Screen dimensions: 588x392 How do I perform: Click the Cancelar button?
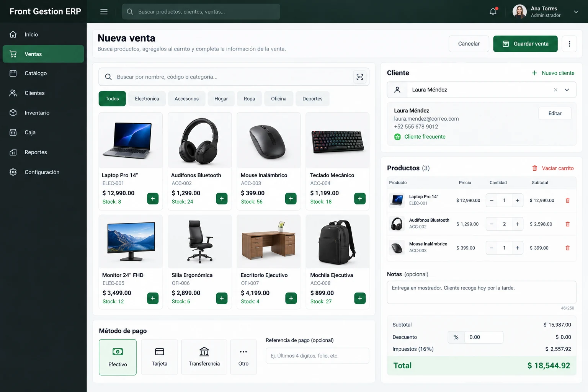469,44
